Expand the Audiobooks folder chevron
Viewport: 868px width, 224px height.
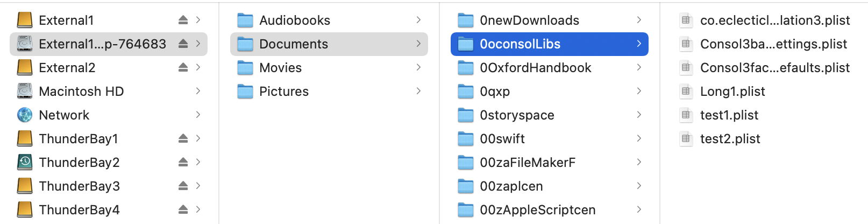pyautogui.click(x=418, y=20)
